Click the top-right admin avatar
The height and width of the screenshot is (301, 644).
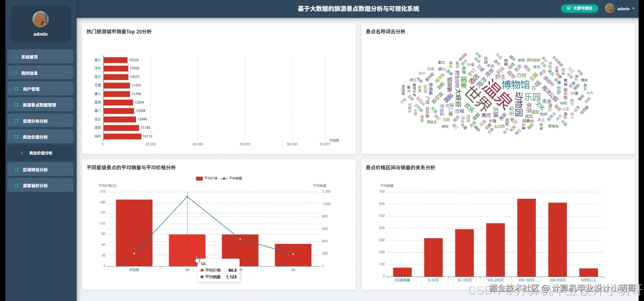click(610, 8)
